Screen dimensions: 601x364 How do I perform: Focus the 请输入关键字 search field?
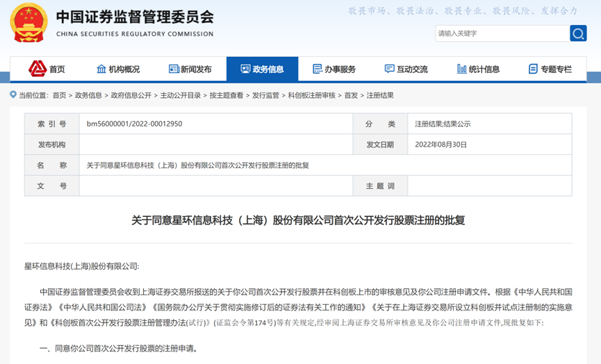tap(502, 33)
